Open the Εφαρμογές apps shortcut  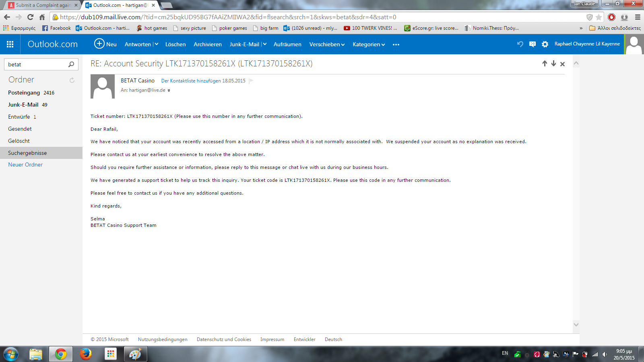click(x=19, y=28)
